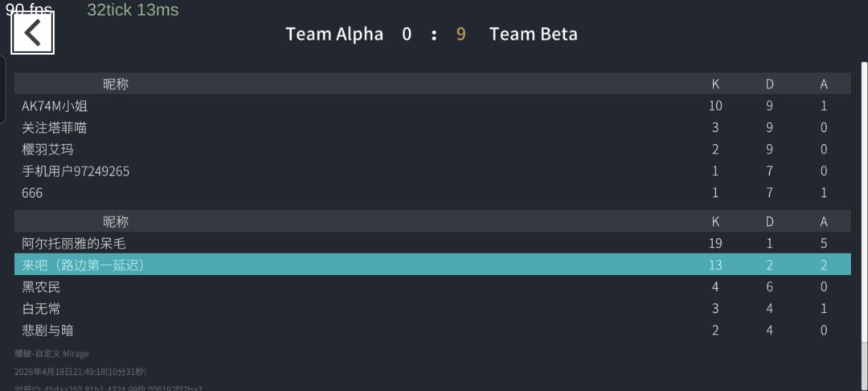Screen dimensions: 868x391
Task: Click the D column header of second team
Action: coord(769,221)
